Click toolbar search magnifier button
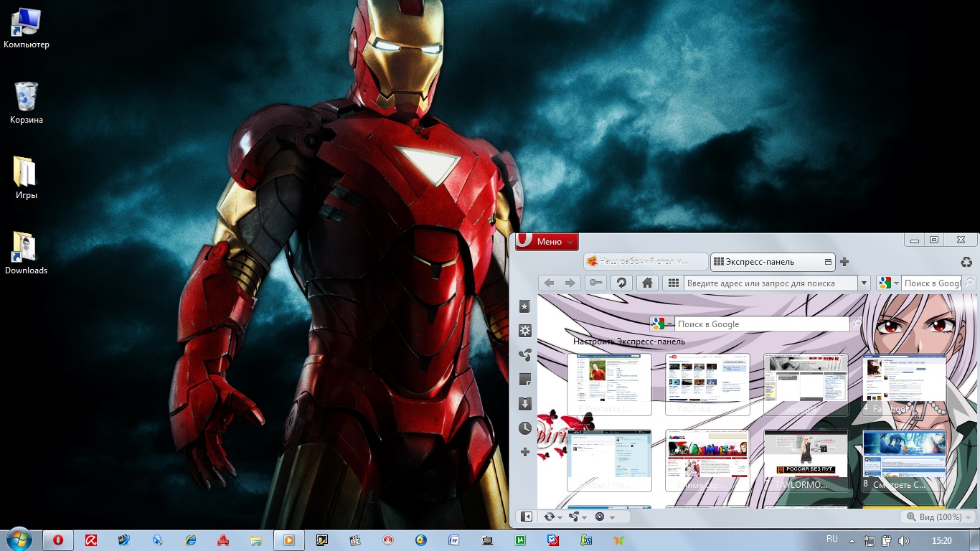The image size is (980, 551). tap(969, 283)
